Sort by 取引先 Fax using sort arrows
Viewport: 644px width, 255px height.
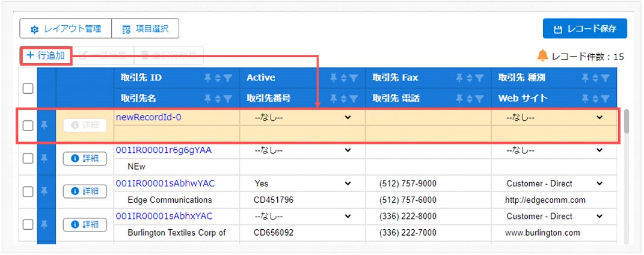470,78
